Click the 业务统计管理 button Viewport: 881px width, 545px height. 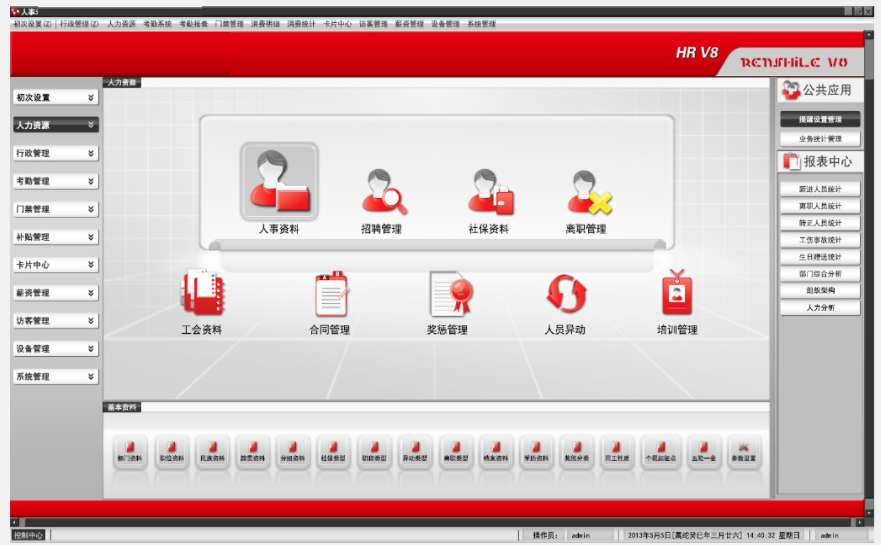click(820, 139)
